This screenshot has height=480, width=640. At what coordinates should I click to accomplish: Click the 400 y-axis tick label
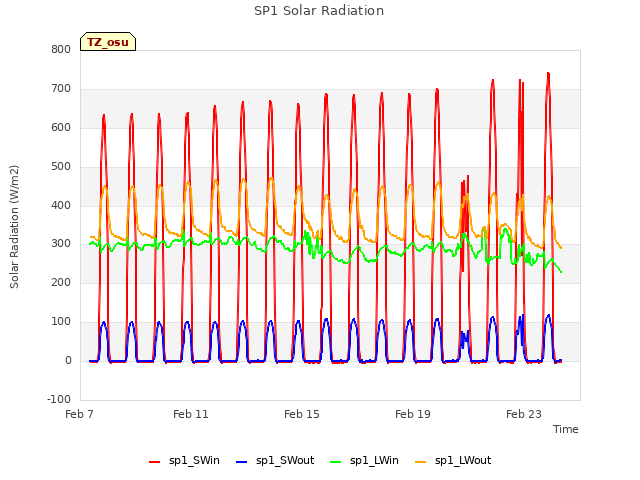[61, 205]
